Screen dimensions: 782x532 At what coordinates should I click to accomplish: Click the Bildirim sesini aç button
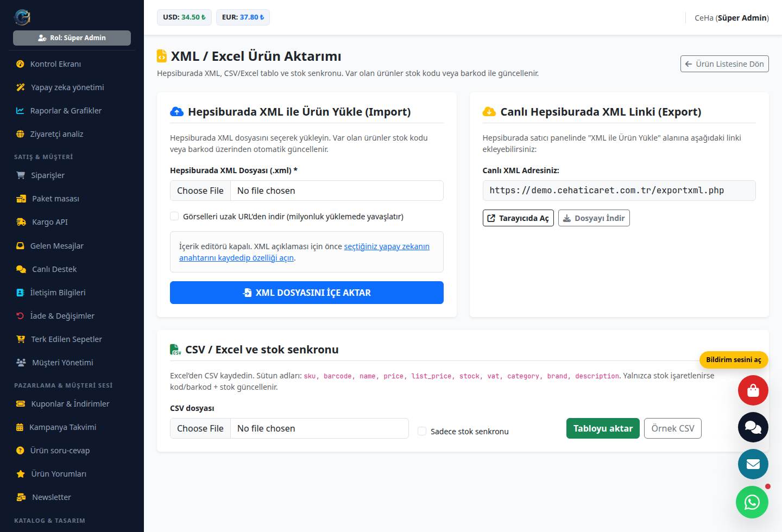point(734,359)
